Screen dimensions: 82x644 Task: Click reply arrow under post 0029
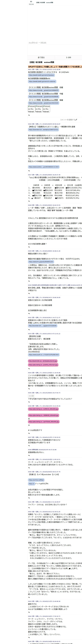tap(29, 281)
